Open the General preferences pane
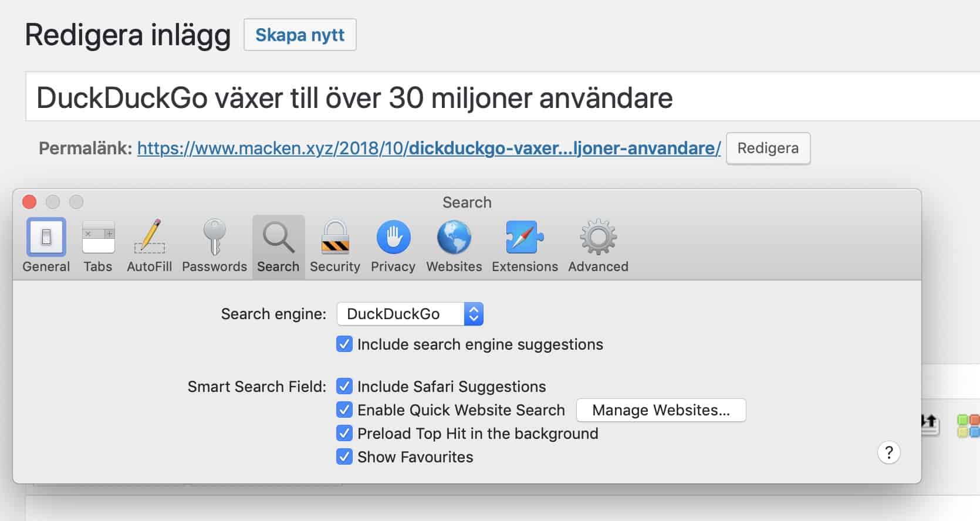The height and width of the screenshot is (521, 980). click(46, 245)
